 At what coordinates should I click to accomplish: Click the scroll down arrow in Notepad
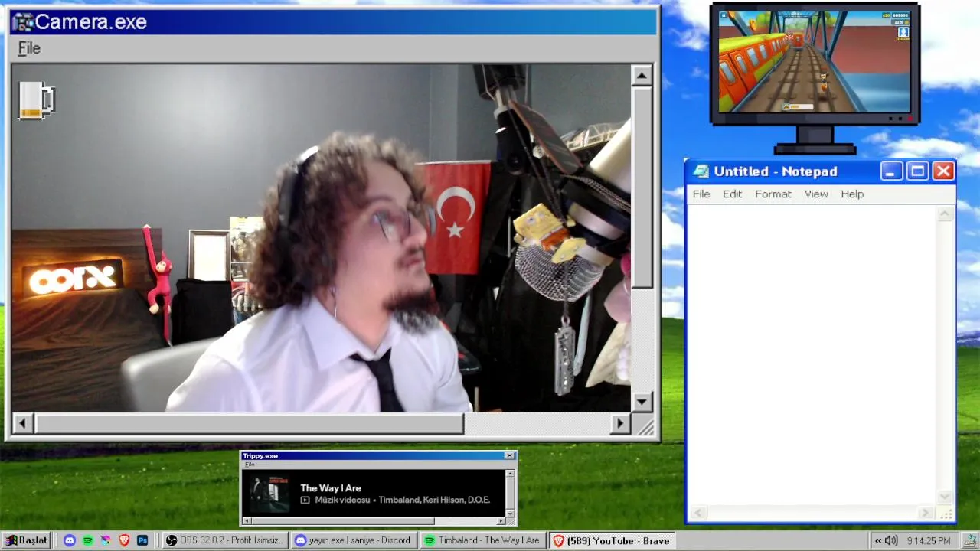tap(945, 498)
